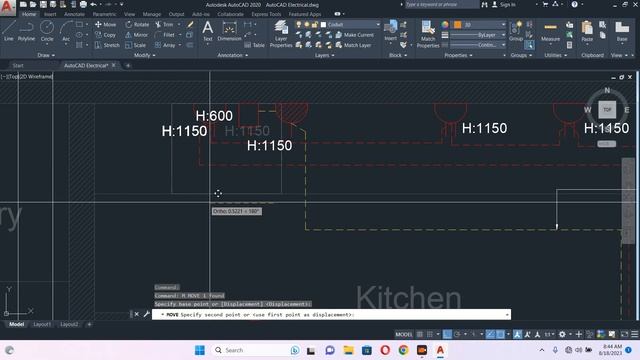Open the Home ribbon tab
The height and width of the screenshot is (360, 640).
[29, 14]
